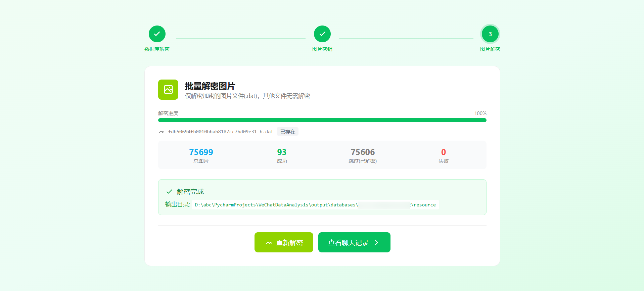Click the total images count 75699
The width and height of the screenshot is (644, 291).
201,152
